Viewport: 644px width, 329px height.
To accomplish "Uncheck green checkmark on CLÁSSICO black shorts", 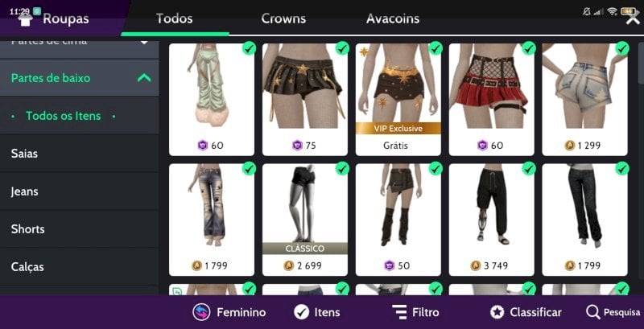I will (x=342, y=169).
